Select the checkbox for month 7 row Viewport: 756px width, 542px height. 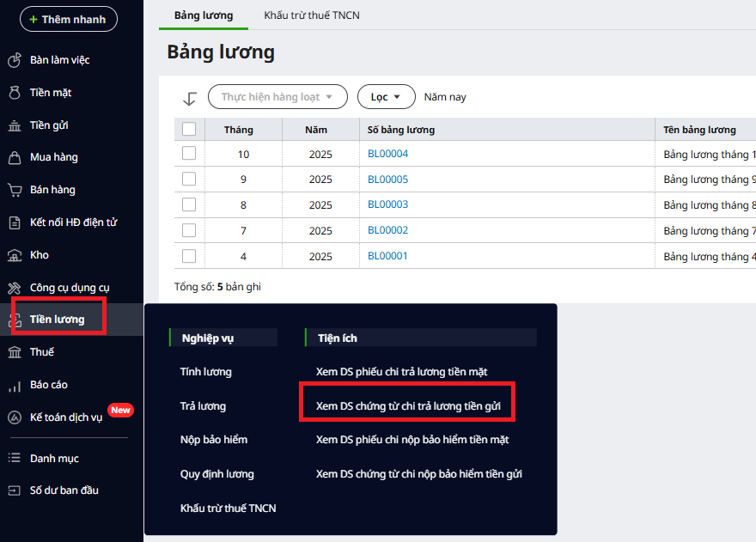[189, 230]
